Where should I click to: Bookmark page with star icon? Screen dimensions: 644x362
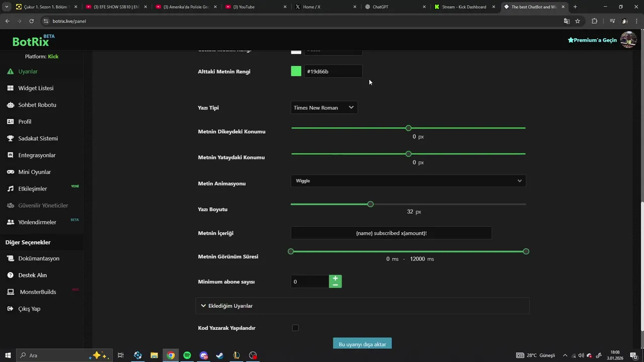(x=578, y=21)
